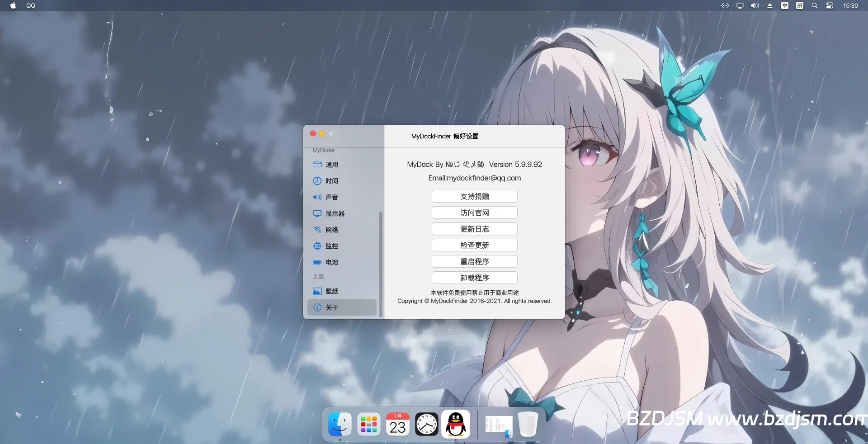This screenshot has height=444, width=868.
Task: Click the sidebar vertical scrollbar
Action: pyautogui.click(x=381, y=264)
